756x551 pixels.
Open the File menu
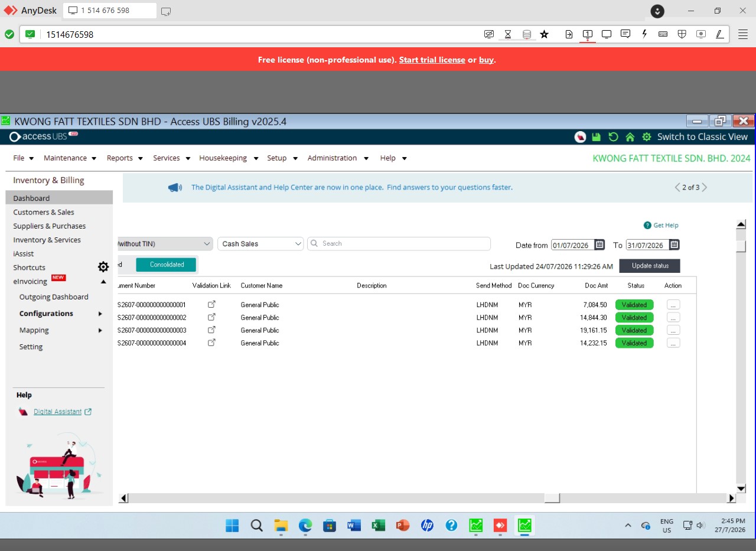pos(24,158)
